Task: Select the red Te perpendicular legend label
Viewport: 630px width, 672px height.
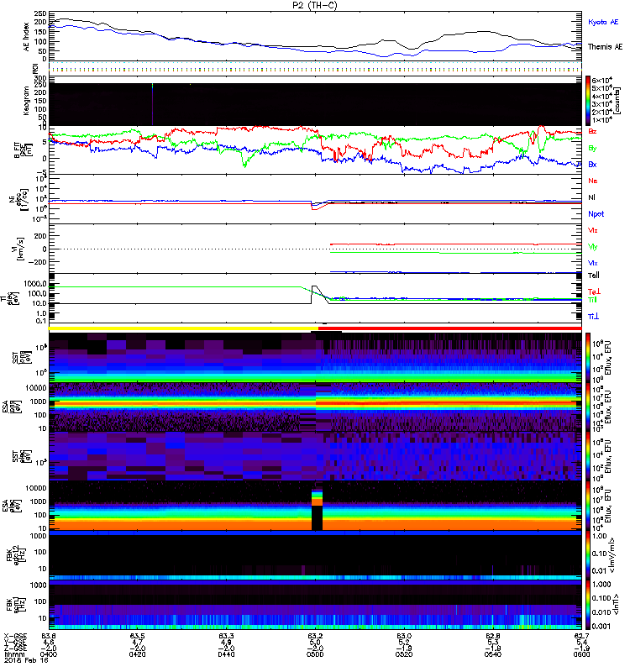Action: tap(595, 291)
